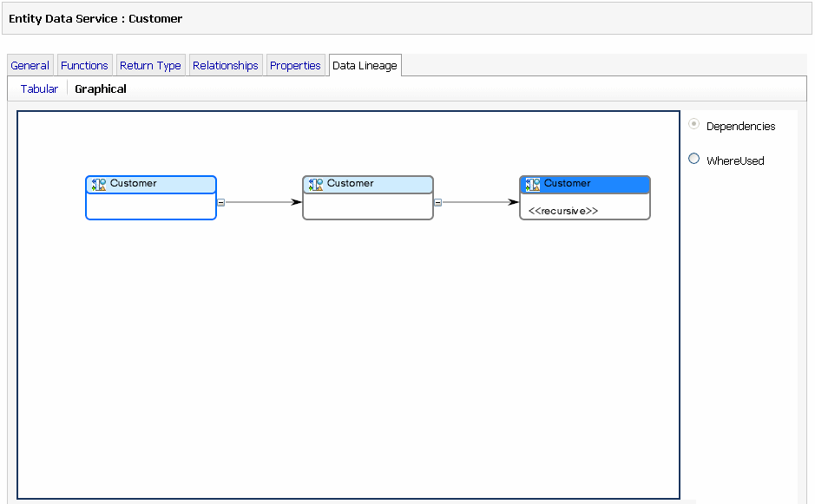Open the Return Type tab
Image resolution: width=815 pixels, height=504 pixels.
coord(150,65)
